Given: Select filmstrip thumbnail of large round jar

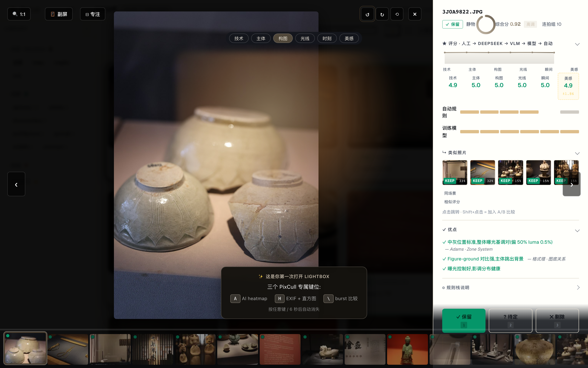Looking at the screenshot, I should coord(535,349).
